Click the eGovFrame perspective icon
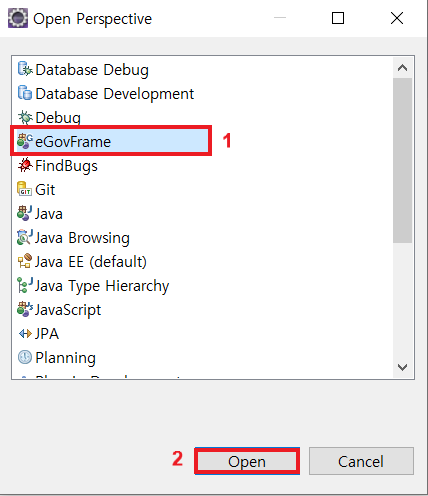The height and width of the screenshot is (496, 428). (x=25, y=141)
